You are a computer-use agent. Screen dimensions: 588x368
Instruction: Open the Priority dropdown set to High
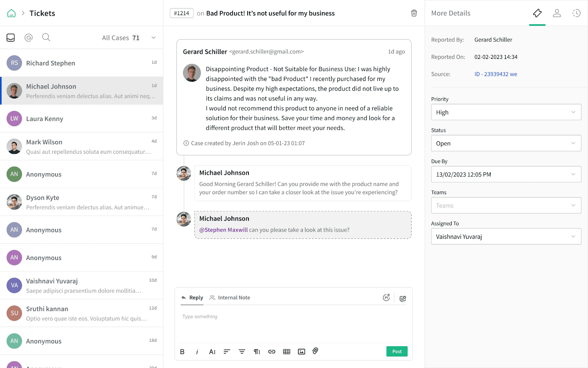point(506,112)
